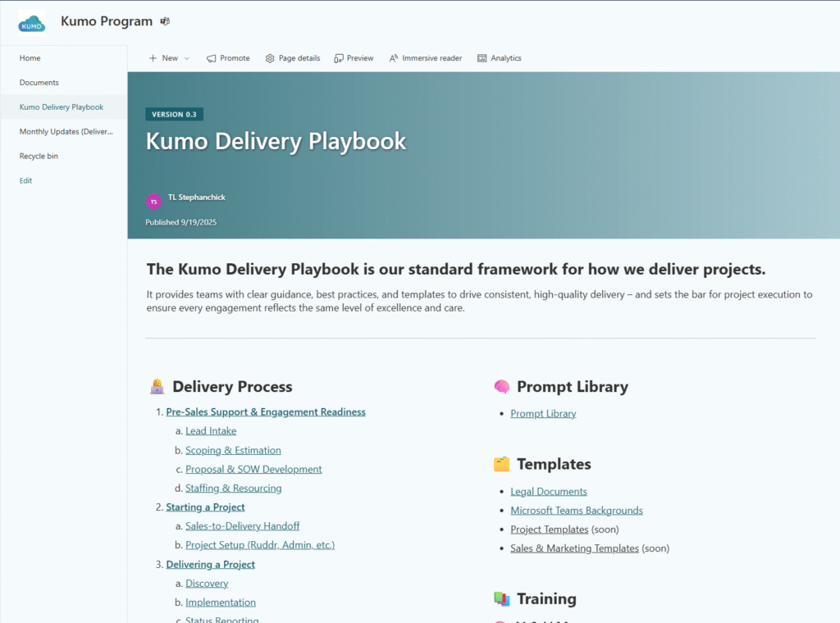Follow the Scoping & Estimation link
Image resolution: width=840 pixels, height=623 pixels.
[x=233, y=450]
